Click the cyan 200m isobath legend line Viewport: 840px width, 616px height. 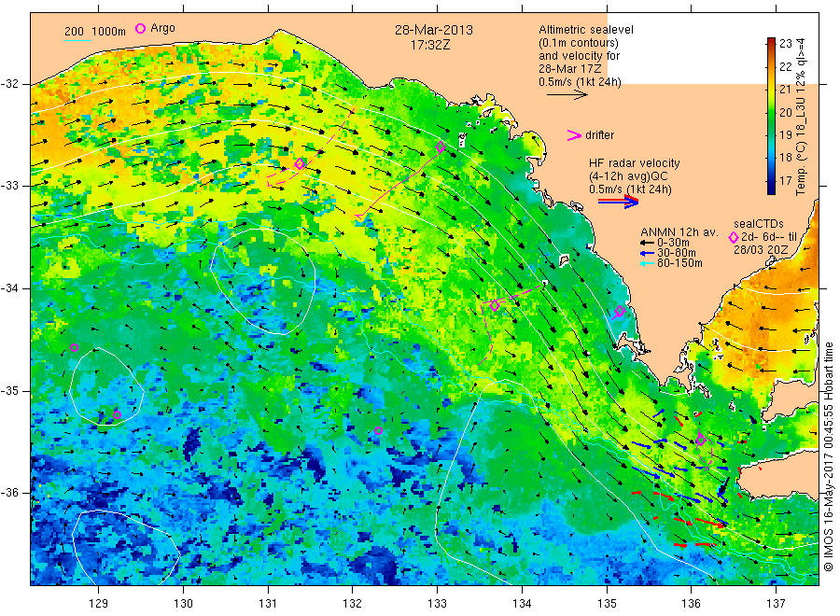77,39
